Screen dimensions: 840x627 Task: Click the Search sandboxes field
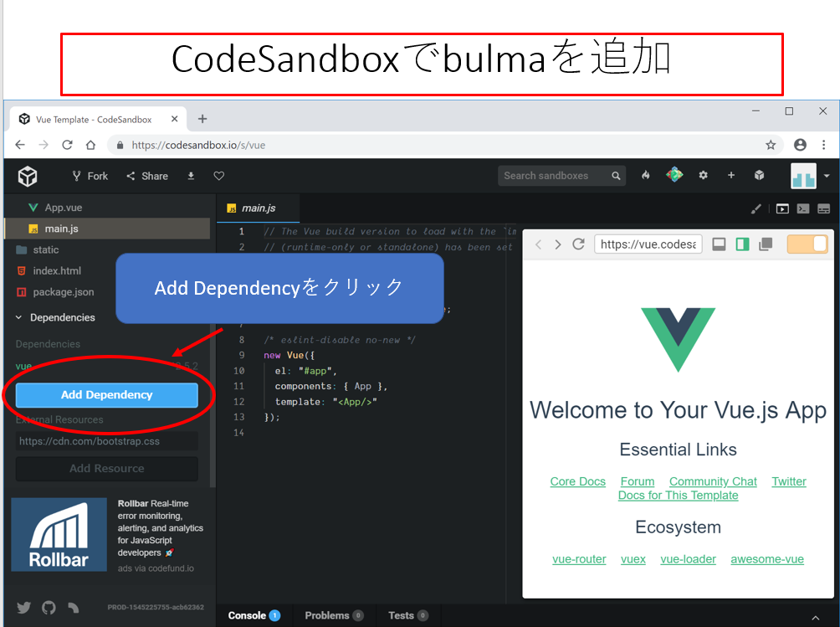[554, 176]
